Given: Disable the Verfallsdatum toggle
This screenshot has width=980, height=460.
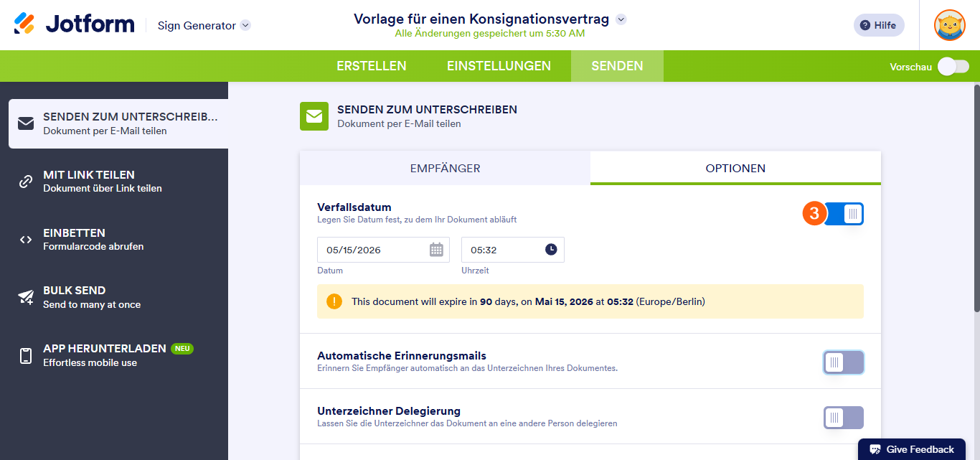Looking at the screenshot, I should click(845, 213).
